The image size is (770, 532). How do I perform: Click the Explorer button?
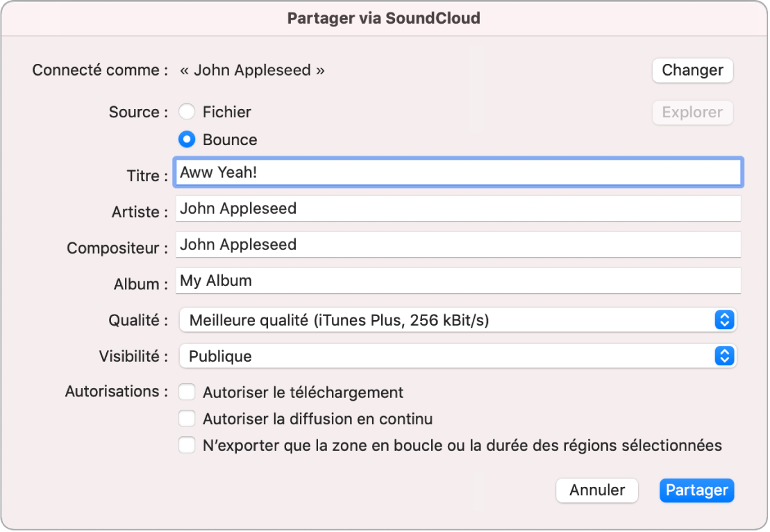tap(692, 113)
